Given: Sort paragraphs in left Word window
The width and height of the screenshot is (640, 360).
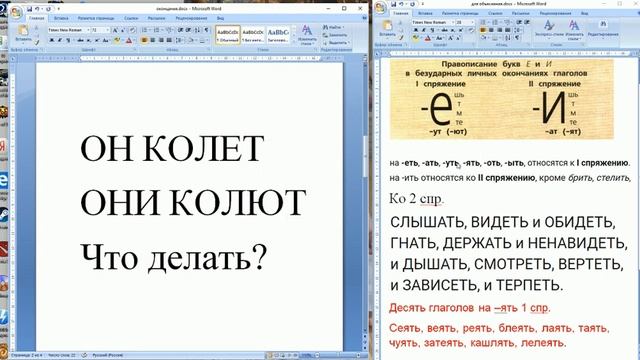Looking at the screenshot, I should point(198,30).
